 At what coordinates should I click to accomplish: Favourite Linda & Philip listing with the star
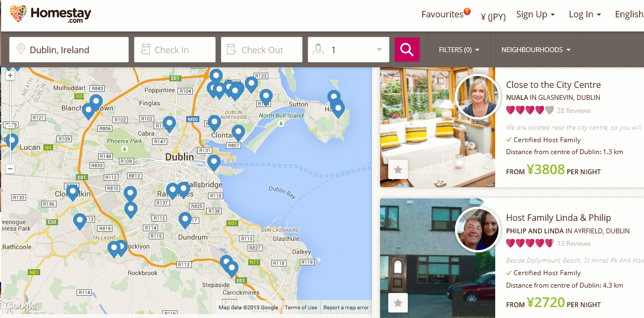tap(397, 303)
